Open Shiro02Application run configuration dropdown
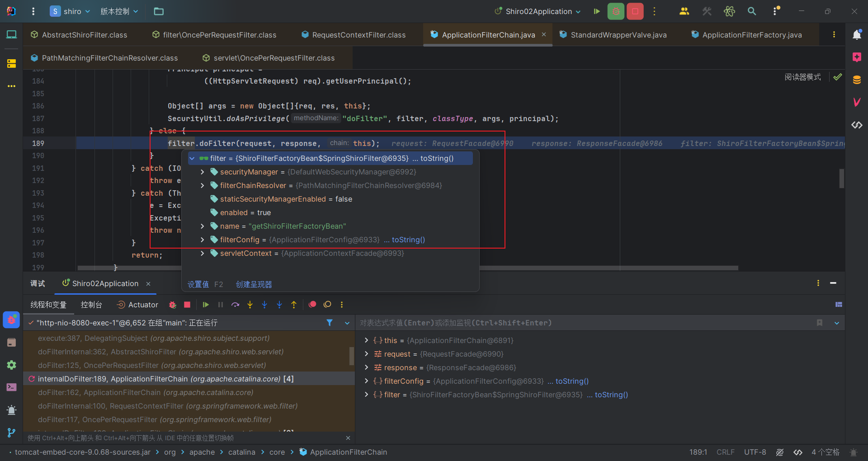This screenshot has height=461, width=868. [x=538, y=11]
